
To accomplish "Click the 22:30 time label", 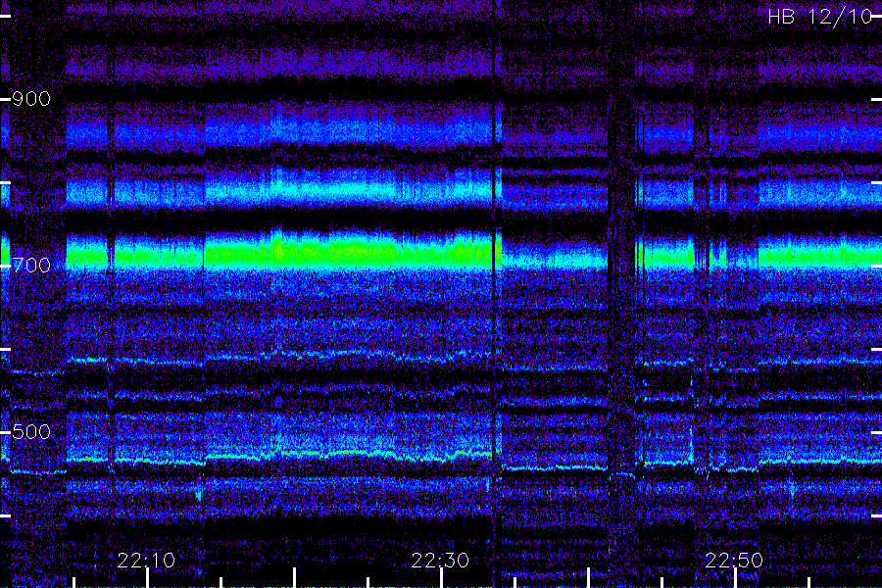I will (440, 561).
